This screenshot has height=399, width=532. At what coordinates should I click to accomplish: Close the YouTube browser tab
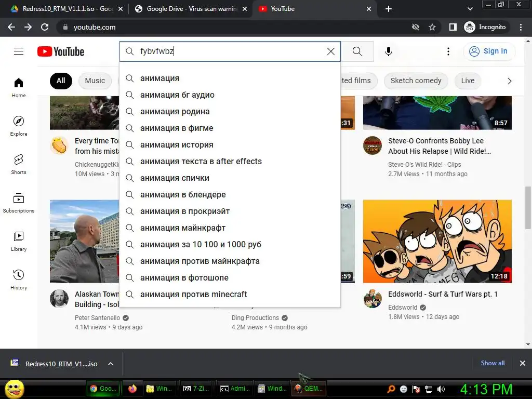coord(369,9)
